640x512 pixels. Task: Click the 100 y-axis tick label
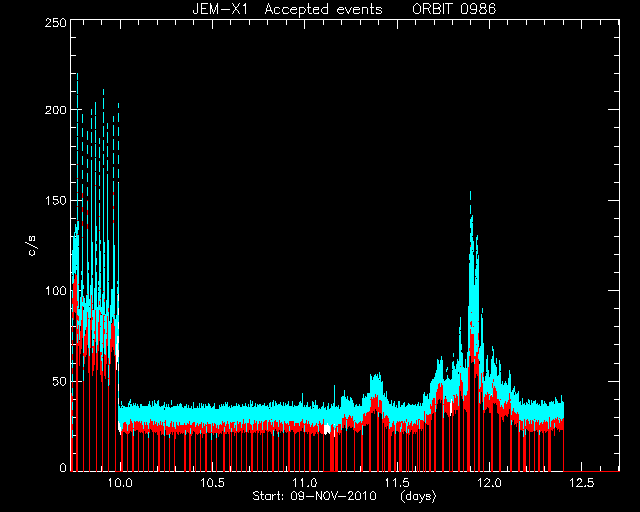(56, 291)
